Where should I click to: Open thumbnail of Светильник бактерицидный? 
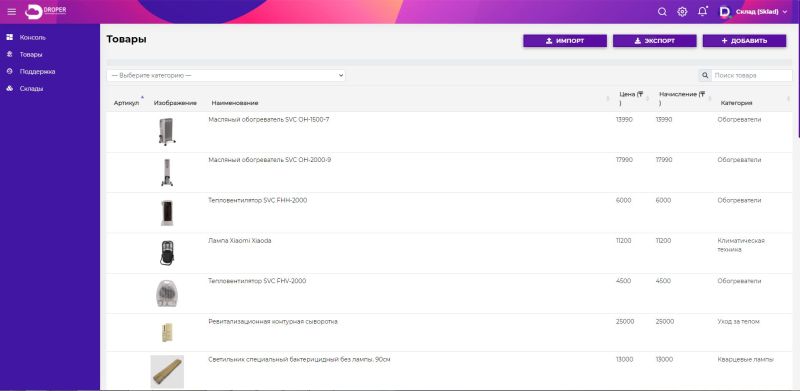tap(167, 372)
